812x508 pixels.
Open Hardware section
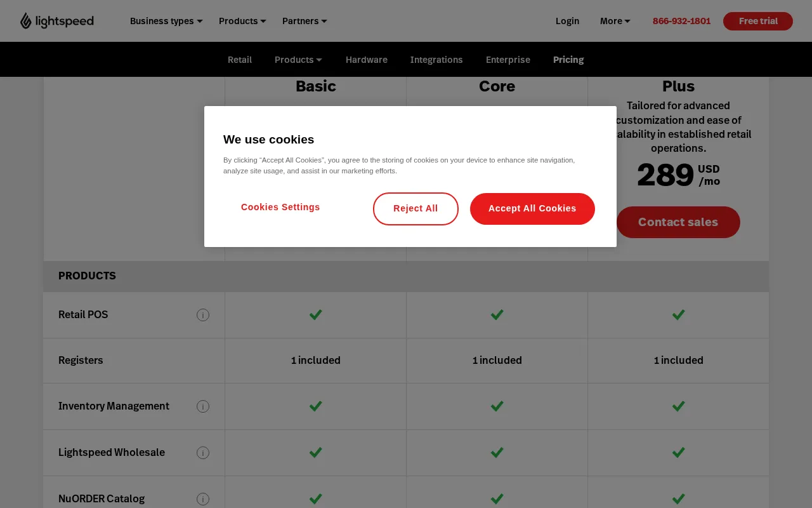[x=367, y=60]
